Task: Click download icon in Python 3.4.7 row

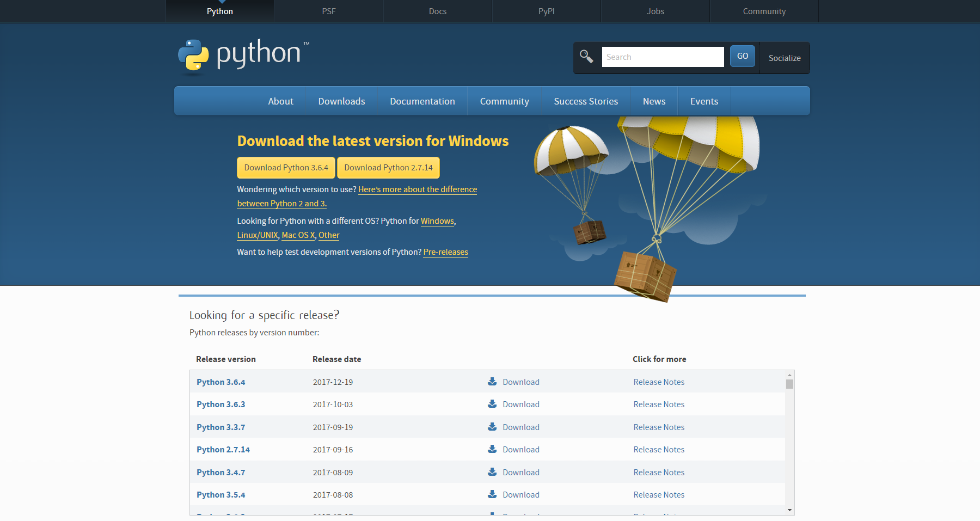Action: coord(492,472)
